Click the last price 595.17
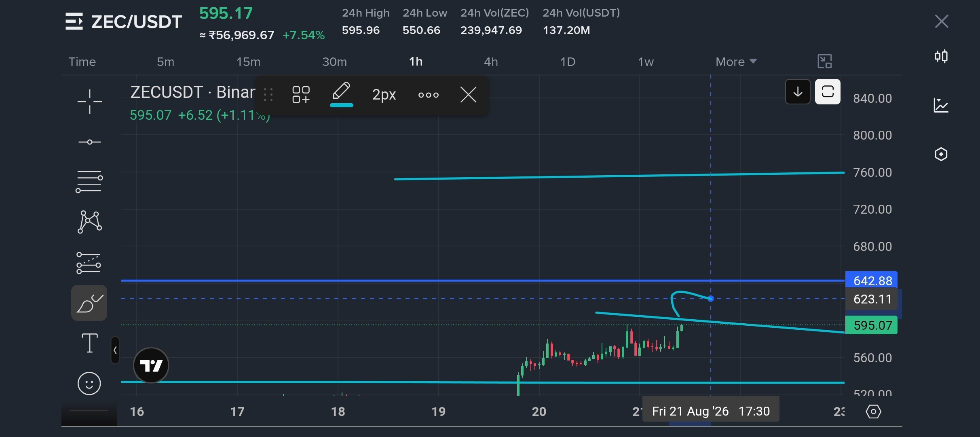 pyautogui.click(x=226, y=13)
